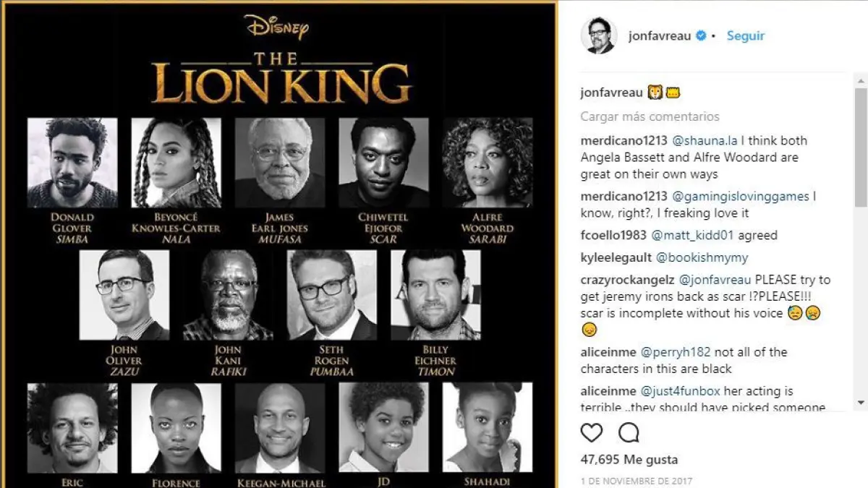
Task: Open merdicano1213 commenter profile
Action: coord(624,140)
